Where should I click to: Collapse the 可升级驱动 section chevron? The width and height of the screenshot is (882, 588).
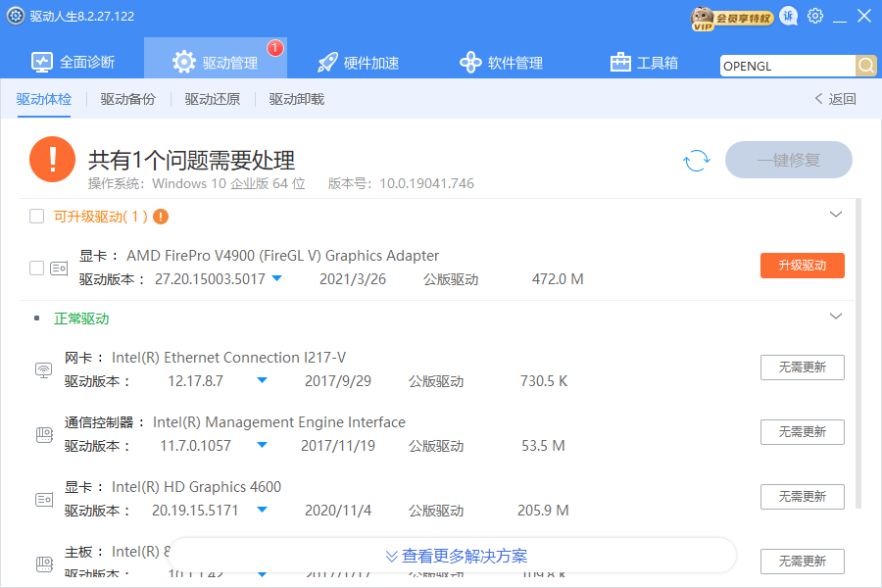pos(836,215)
